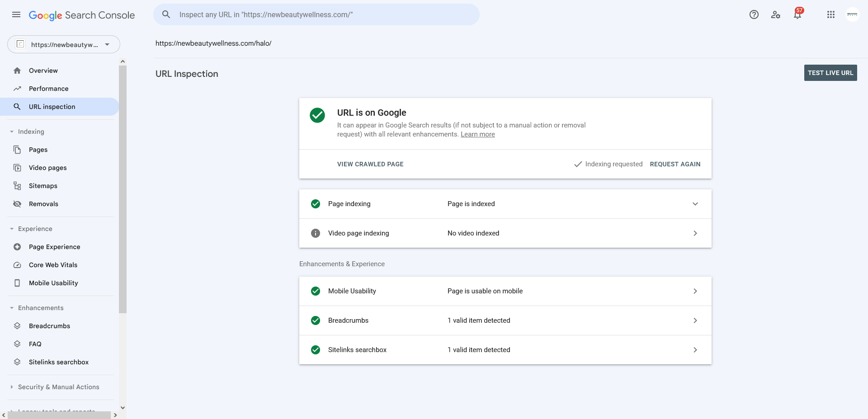Open the property selector dropdown
Viewport: 868px width, 419px height.
point(64,44)
